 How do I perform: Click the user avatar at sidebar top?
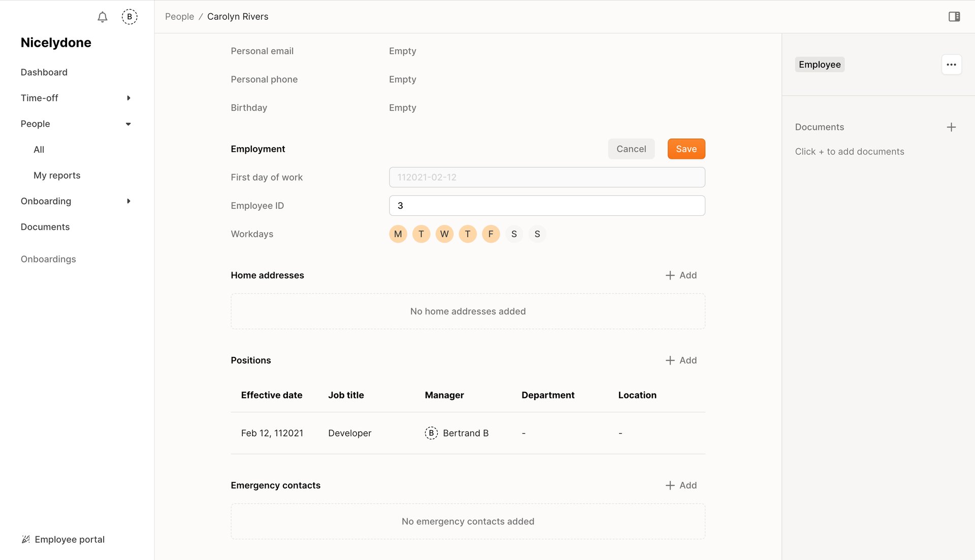[x=129, y=17]
